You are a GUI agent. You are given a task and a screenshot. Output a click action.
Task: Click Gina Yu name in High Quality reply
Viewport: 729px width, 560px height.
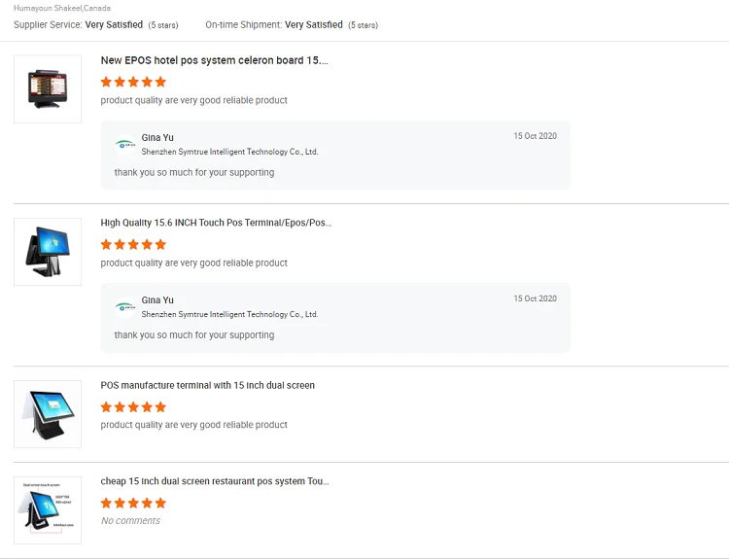click(157, 300)
